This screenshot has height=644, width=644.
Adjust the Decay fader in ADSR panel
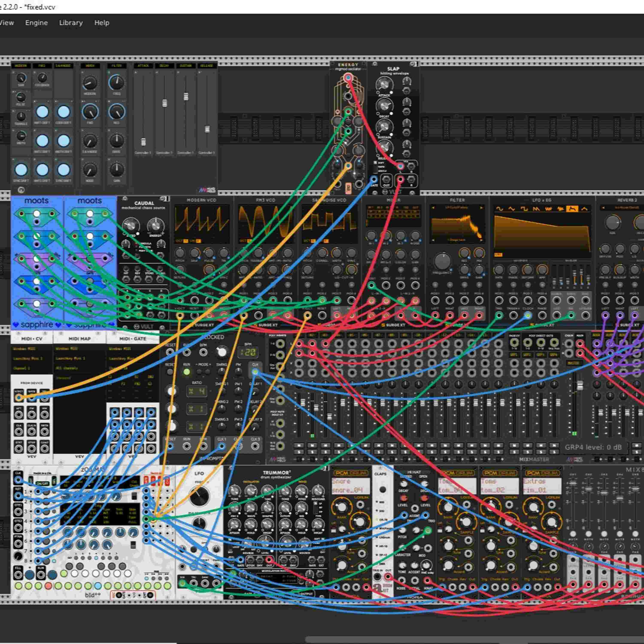coord(164,103)
